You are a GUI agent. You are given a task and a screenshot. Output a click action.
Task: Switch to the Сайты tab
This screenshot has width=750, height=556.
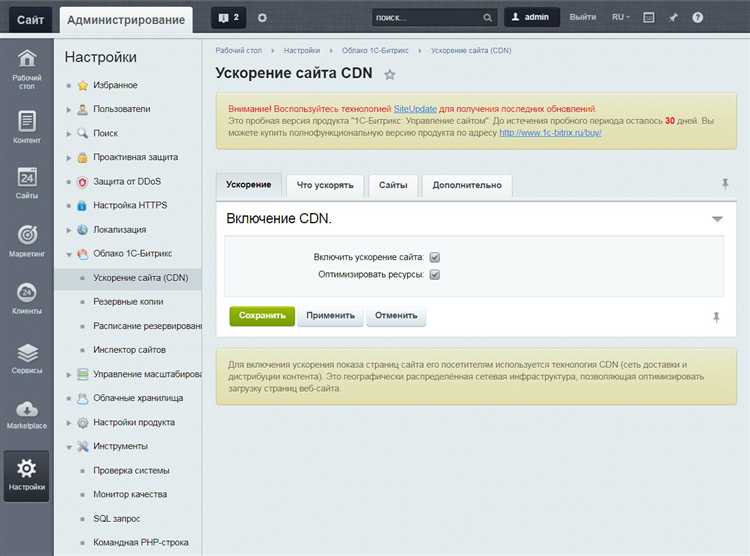pos(393,186)
